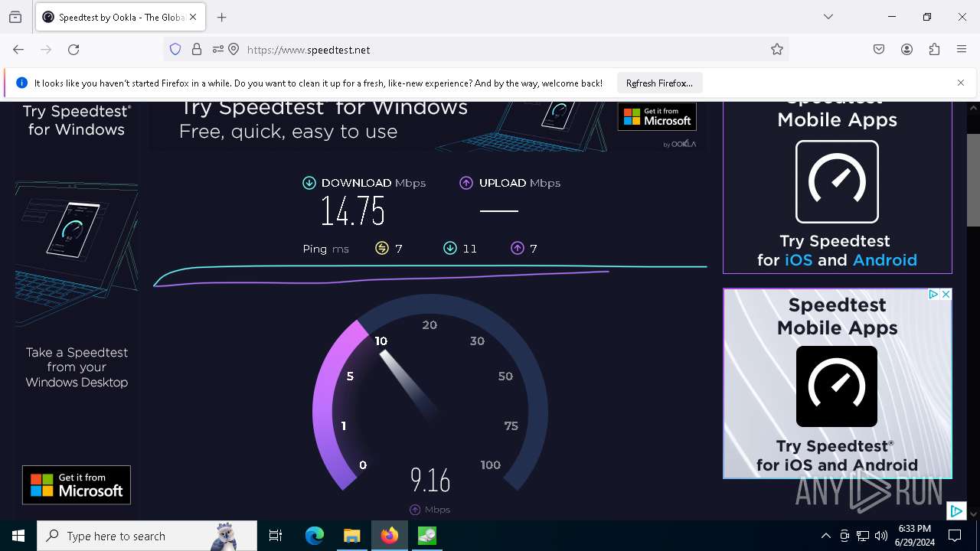Close the Speedtest by Ookla tab
The height and width of the screenshot is (551, 980).
click(193, 17)
